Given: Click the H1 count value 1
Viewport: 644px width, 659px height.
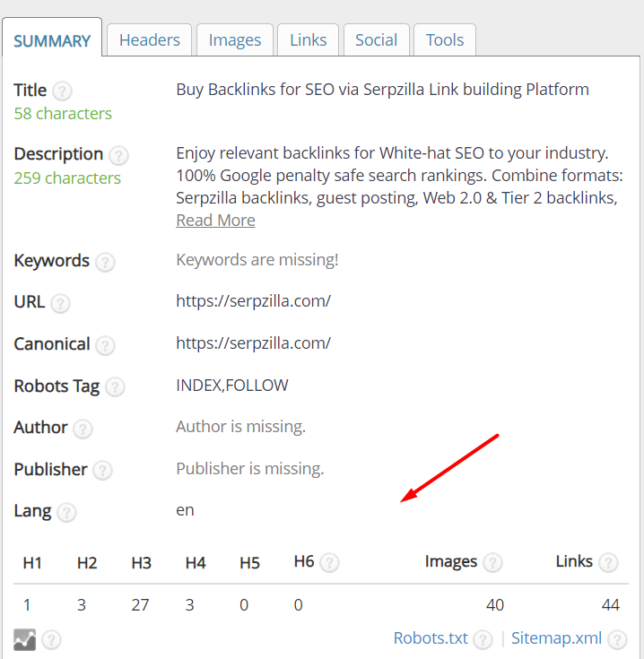Looking at the screenshot, I should pyautogui.click(x=27, y=605).
